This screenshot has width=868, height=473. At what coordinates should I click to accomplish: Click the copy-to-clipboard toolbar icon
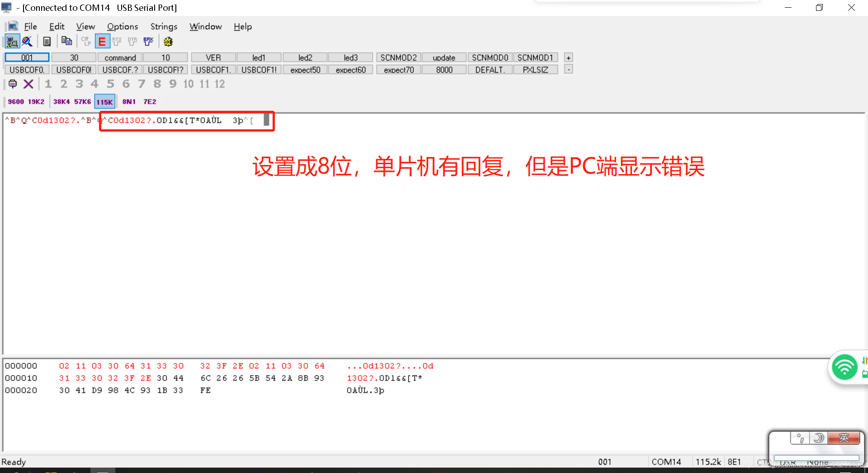point(66,41)
